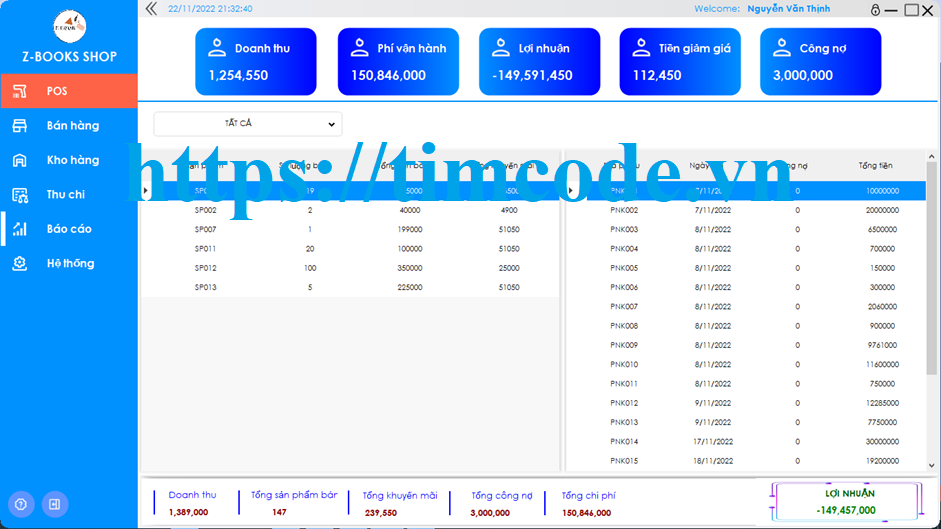Collapse the sidebar with double-chevron icon
The height and width of the screenshot is (529, 941).
tap(151, 8)
